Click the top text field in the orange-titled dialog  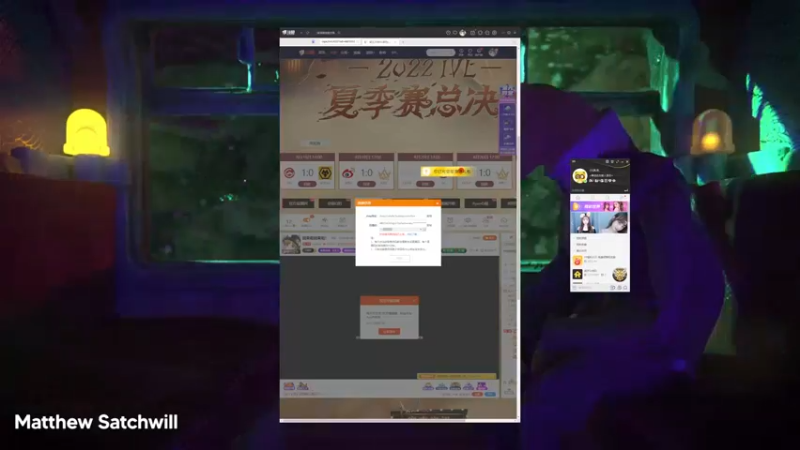(403, 216)
